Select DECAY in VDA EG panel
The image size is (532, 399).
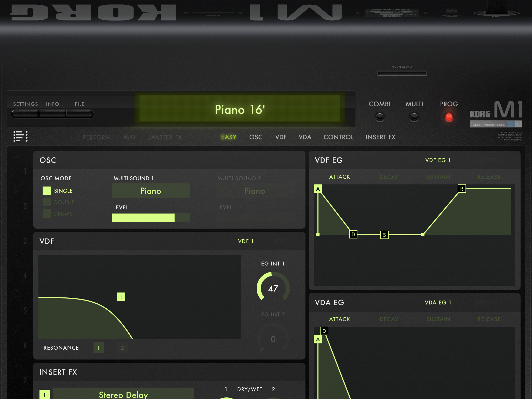389,319
